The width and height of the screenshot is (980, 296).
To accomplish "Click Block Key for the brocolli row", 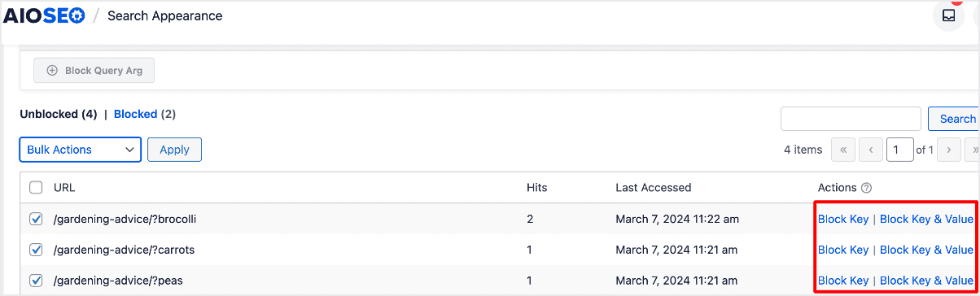I will (x=843, y=219).
